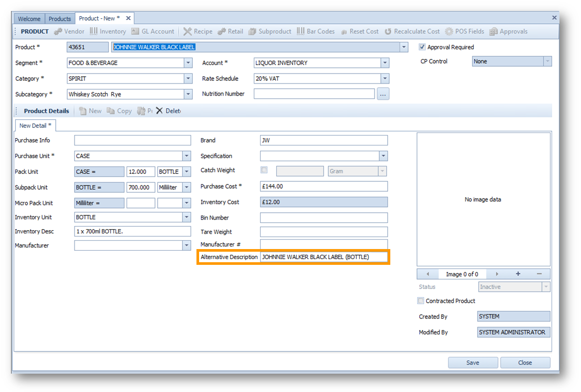The image size is (581, 392).
Task: Open the Subcategory dropdown
Action: click(188, 94)
